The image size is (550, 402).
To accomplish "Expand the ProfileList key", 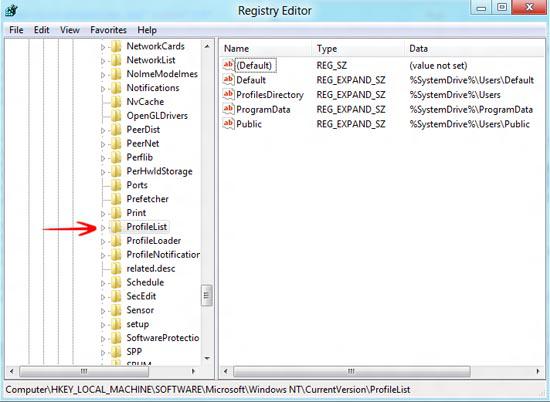I will tap(103, 228).
